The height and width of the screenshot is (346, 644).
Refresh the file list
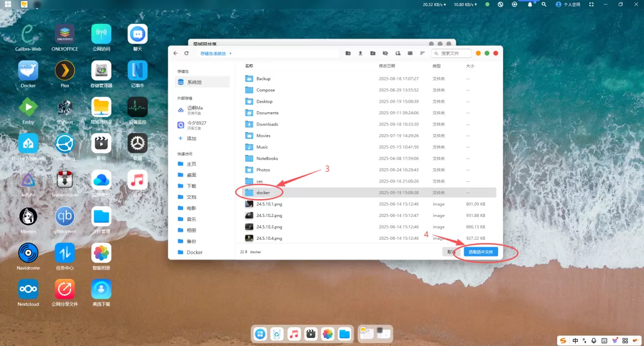[x=187, y=53]
